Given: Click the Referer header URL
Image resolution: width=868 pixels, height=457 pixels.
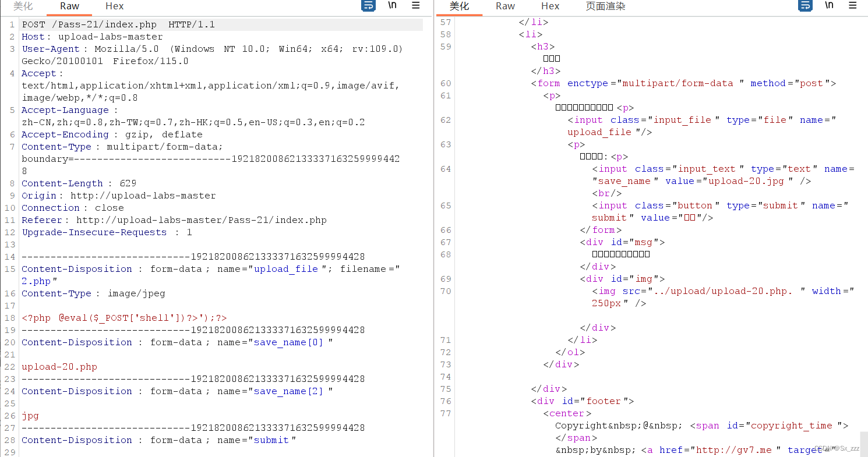Looking at the screenshot, I should 201,220.
